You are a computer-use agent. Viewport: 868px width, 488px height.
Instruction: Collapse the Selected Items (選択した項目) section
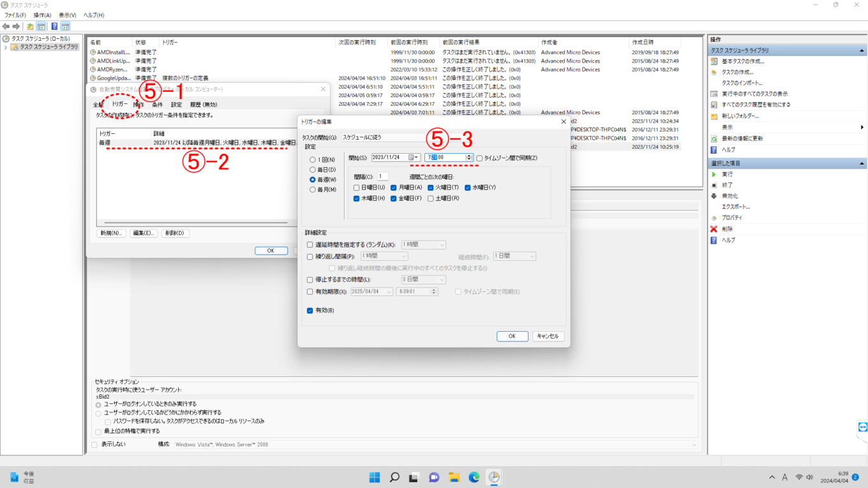862,163
